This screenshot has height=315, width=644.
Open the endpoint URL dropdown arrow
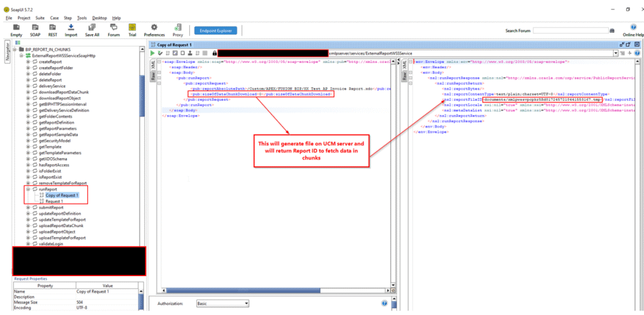click(616, 53)
